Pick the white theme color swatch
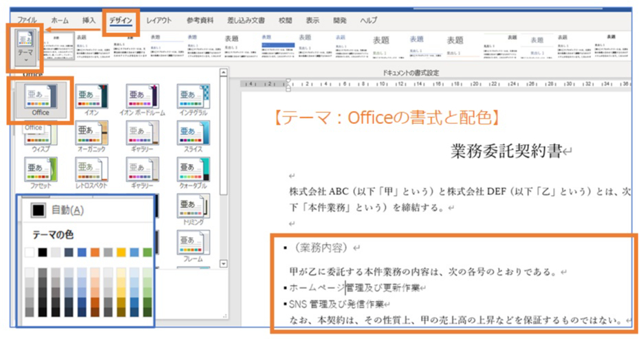644x339 pixels. tap(30, 252)
